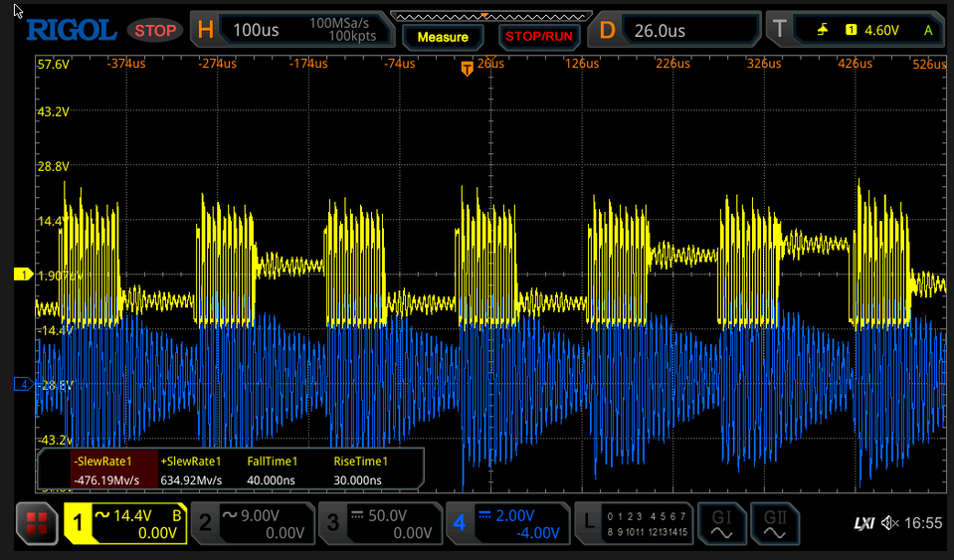Image resolution: width=954 pixels, height=560 pixels.
Task: Click channel 4 ground level marker
Action: coord(23,384)
